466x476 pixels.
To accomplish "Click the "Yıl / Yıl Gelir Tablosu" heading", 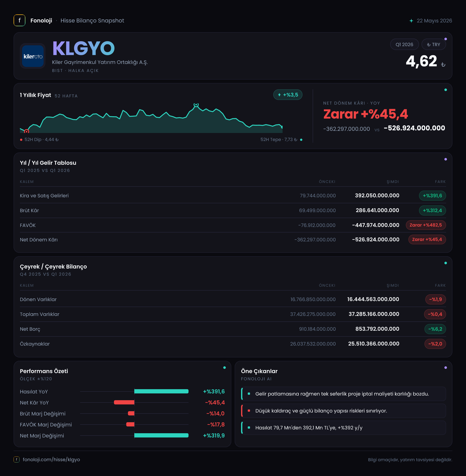I will click(x=48, y=163).
